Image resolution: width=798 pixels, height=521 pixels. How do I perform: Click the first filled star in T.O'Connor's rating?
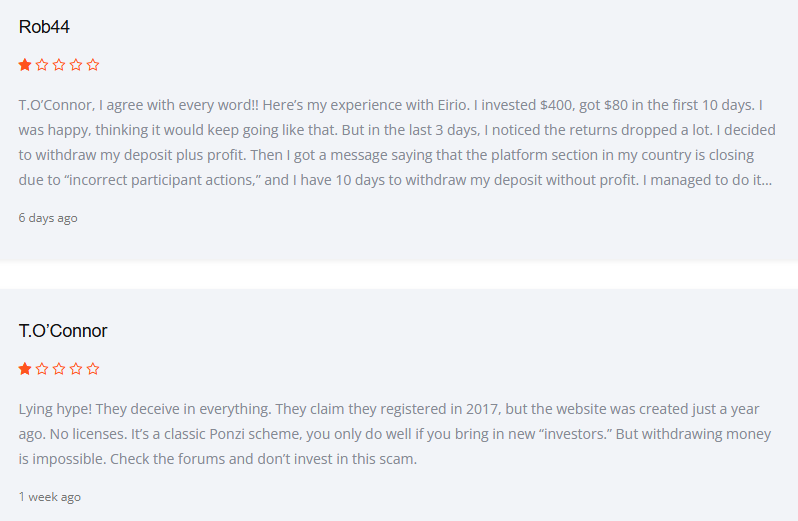pos(25,368)
